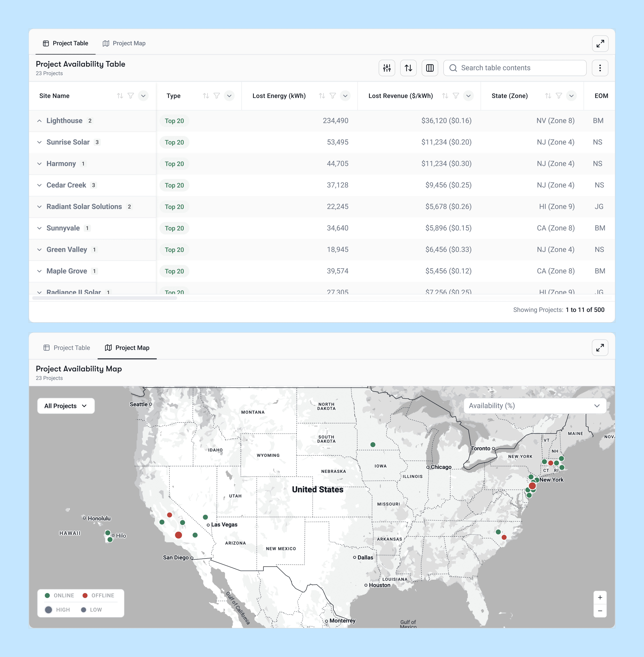Viewport: 644px width, 657px height.
Task: Zoom in on the map
Action: 600,597
